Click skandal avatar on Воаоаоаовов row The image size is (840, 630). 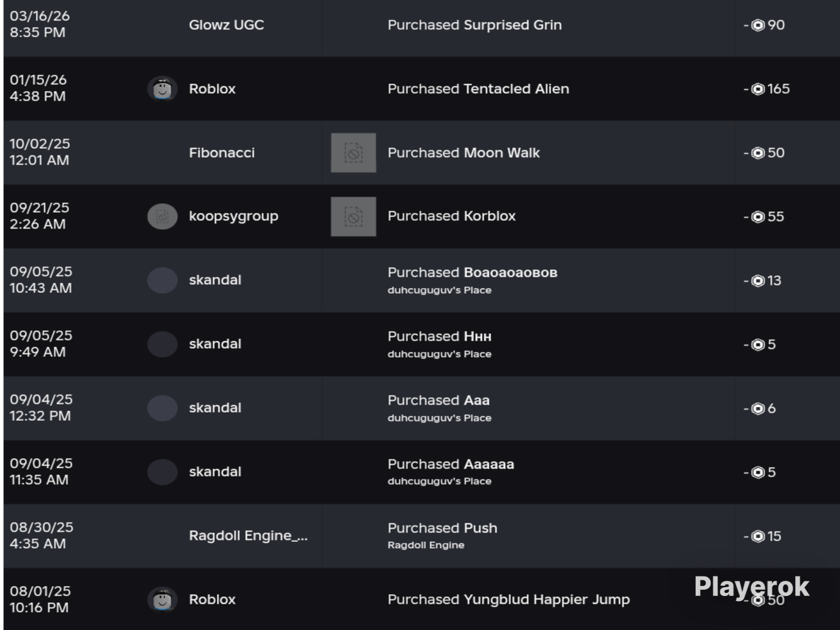[x=162, y=280]
